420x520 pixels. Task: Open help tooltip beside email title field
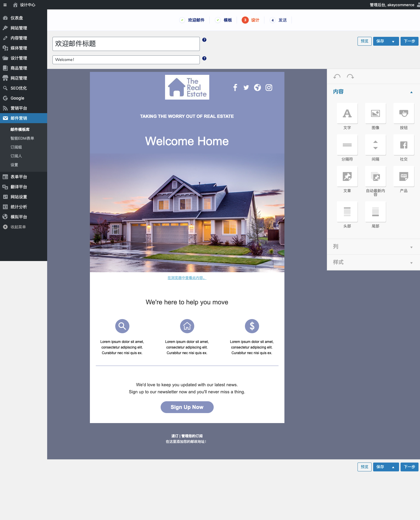tap(204, 40)
